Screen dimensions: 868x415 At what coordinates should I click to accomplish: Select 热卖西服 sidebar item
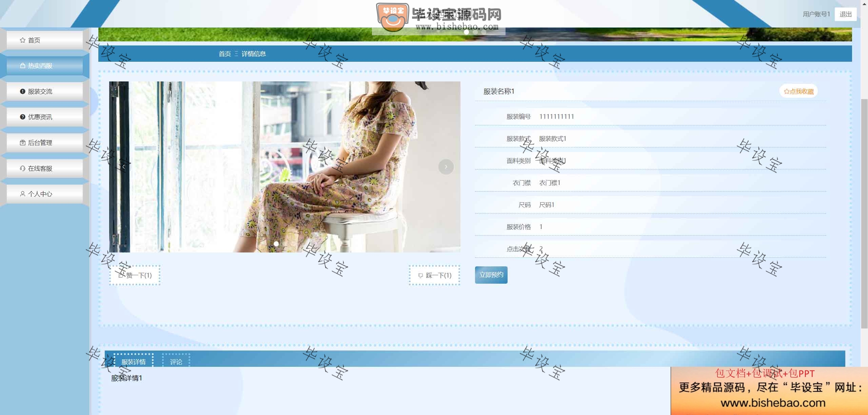coord(44,65)
